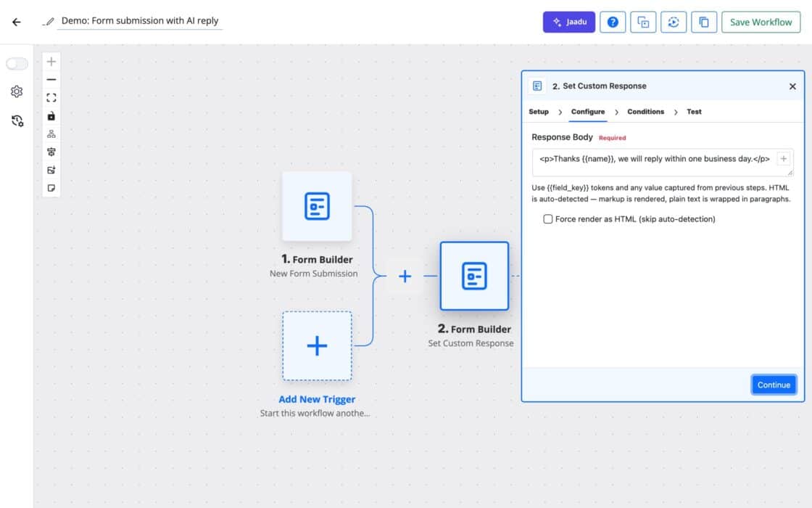
Task: Click the 'Response Body' field label
Action: pyautogui.click(x=562, y=137)
